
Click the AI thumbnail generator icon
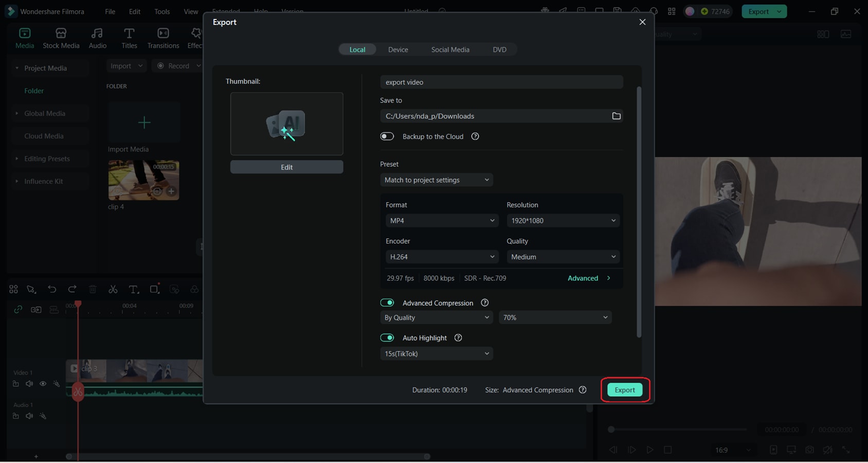tap(286, 124)
